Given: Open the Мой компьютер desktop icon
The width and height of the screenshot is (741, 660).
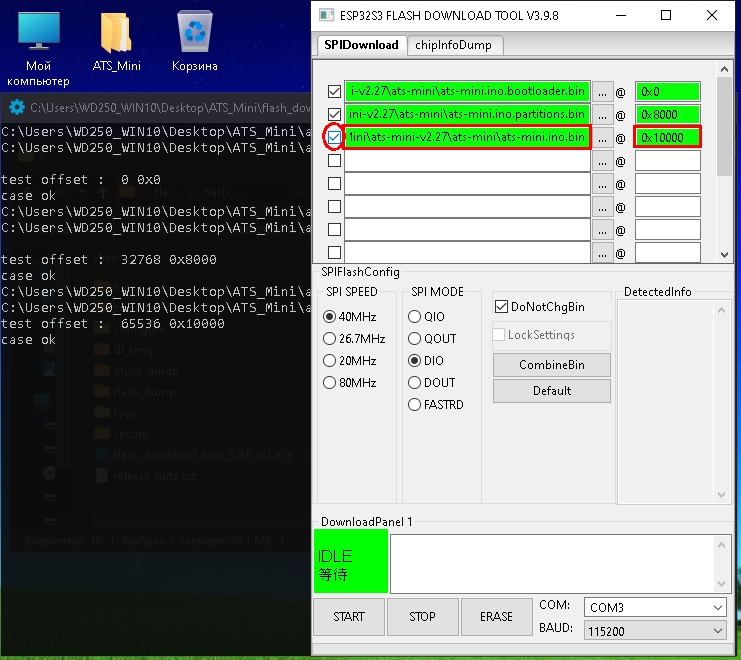Looking at the screenshot, I should tap(38, 49).
